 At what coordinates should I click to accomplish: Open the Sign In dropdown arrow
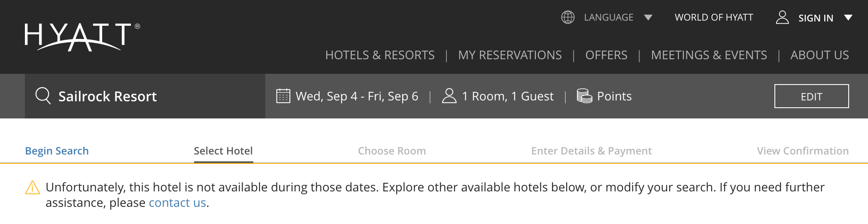(848, 18)
